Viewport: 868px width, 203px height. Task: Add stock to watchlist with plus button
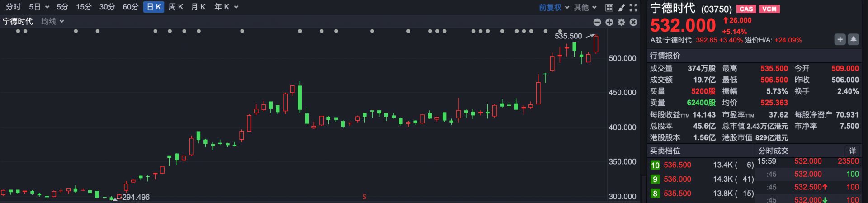840,39
